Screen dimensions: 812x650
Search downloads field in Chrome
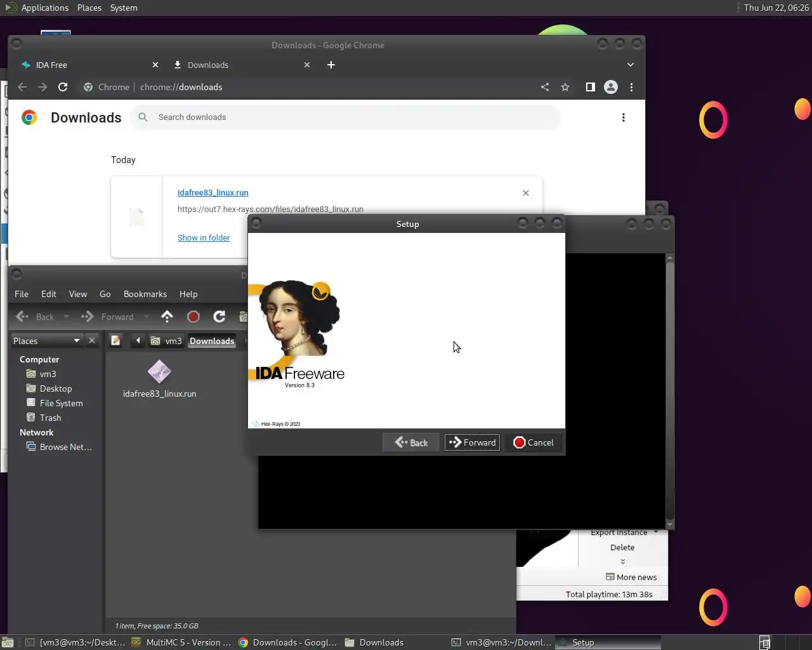click(x=346, y=117)
